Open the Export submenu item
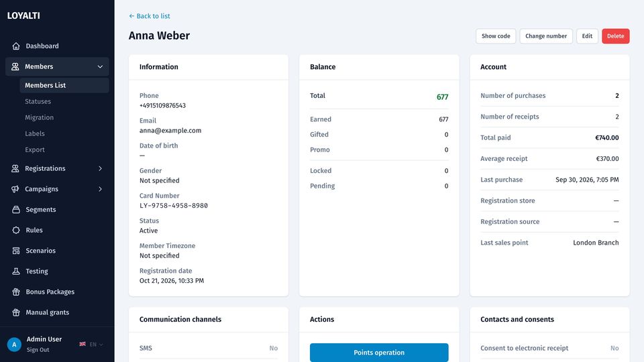Screen dimensions: 644x362 (34, 149)
